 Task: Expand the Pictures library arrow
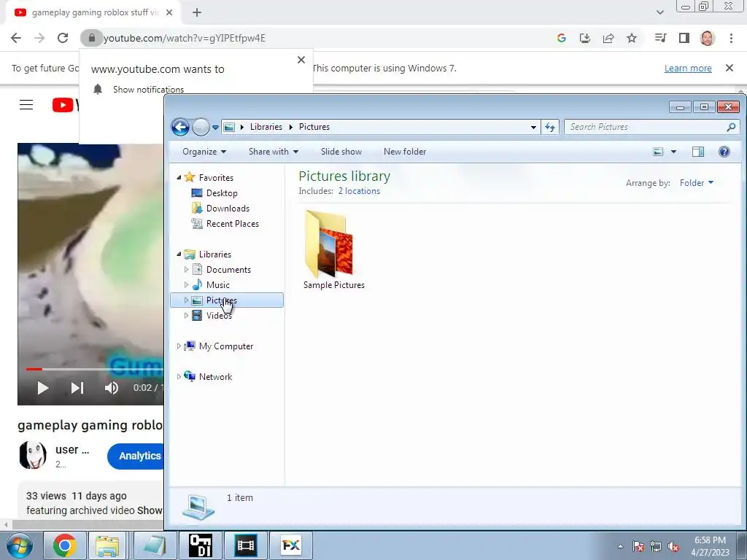186,300
